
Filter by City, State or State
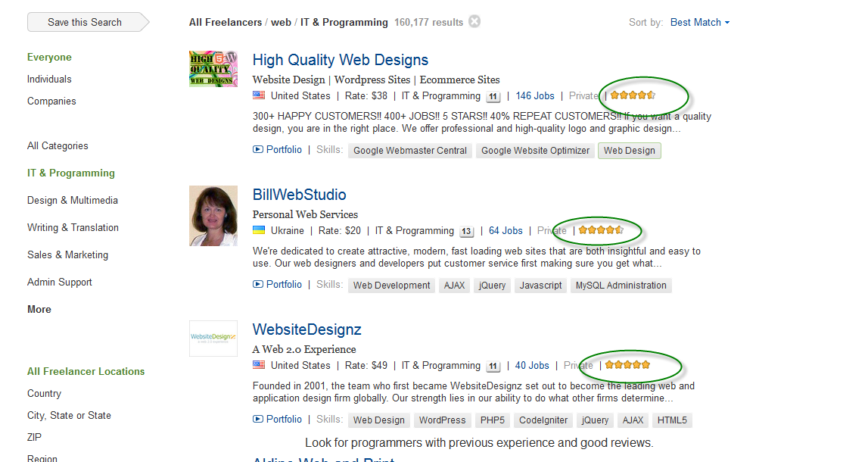coord(69,415)
